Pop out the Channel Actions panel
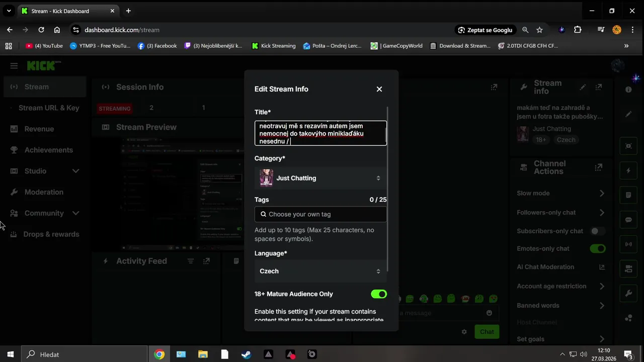The image size is (644, 362). coord(599,167)
